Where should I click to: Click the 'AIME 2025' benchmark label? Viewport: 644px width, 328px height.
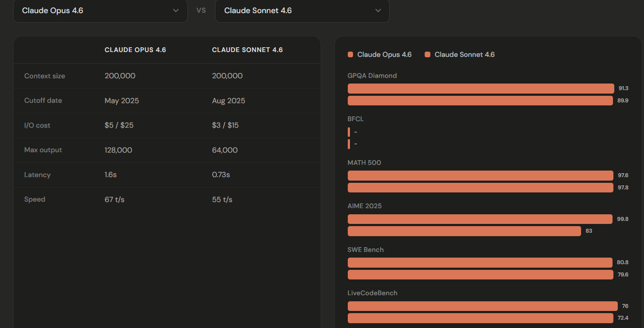[365, 206]
